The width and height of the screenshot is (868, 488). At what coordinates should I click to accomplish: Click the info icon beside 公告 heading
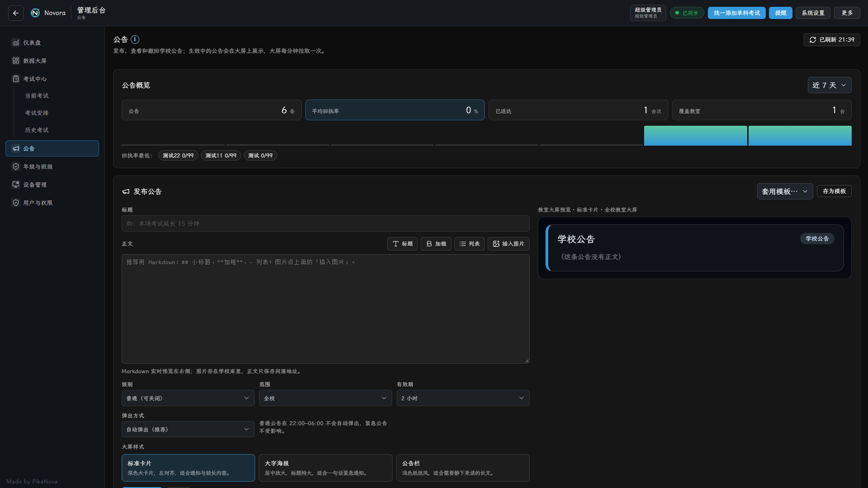135,39
